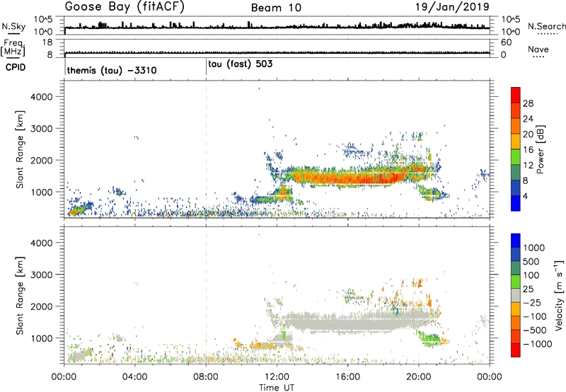Click the "28" tick on the Power colorbar
This screenshot has width=566, height=392.
click(528, 103)
